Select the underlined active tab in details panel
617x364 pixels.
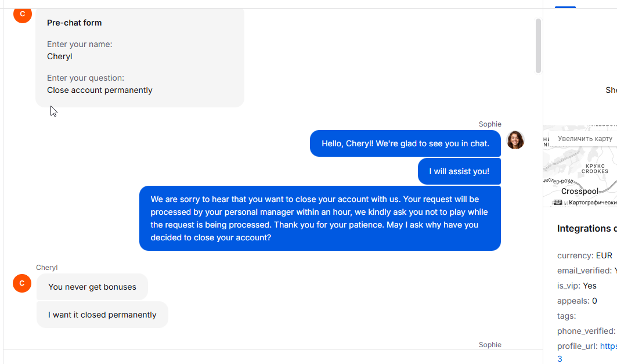[x=565, y=5]
